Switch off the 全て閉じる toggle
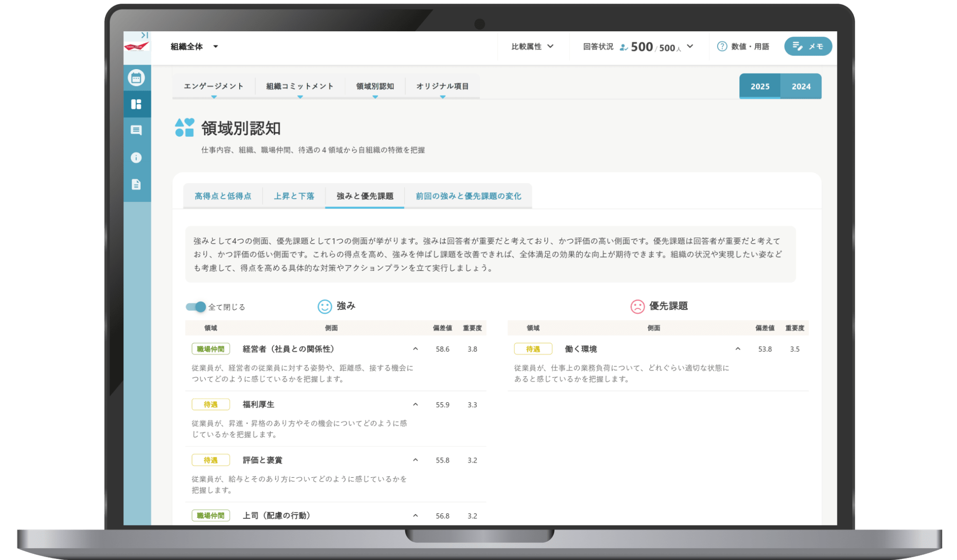957x560 pixels. pyautogui.click(x=196, y=307)
